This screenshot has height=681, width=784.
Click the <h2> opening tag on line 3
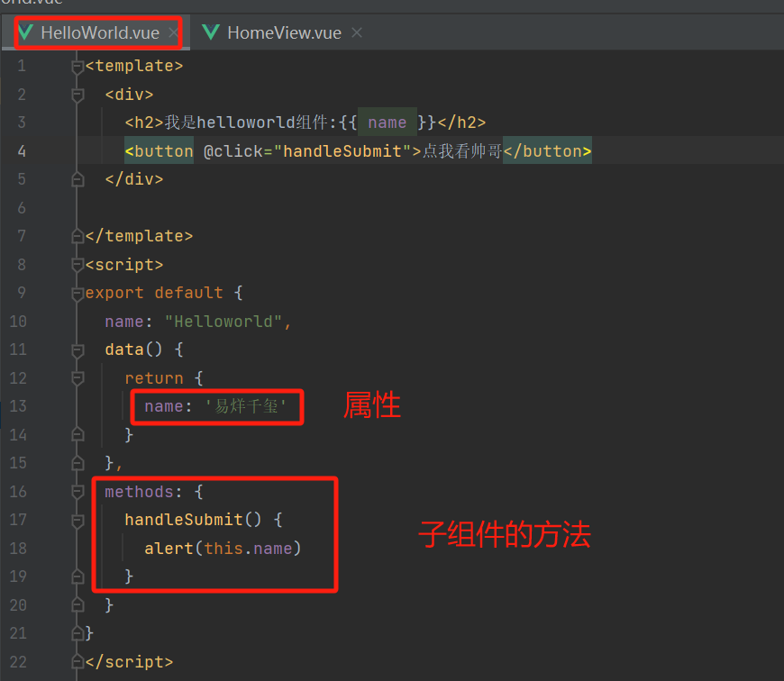(144, 123)
